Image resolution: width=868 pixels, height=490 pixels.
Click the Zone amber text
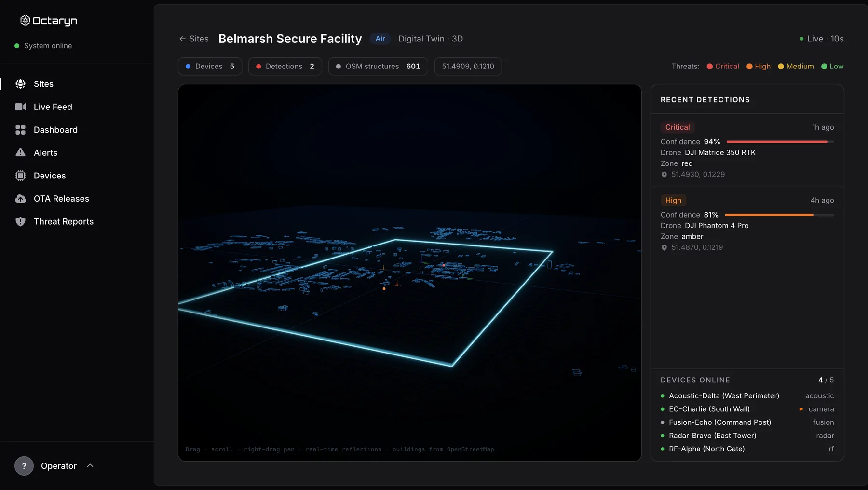pos(682,237)
